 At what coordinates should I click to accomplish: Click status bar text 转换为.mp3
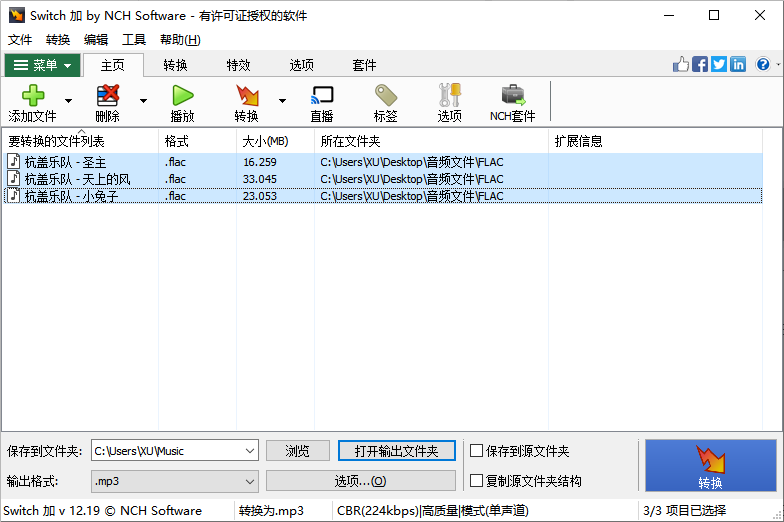tap(272, 510)
